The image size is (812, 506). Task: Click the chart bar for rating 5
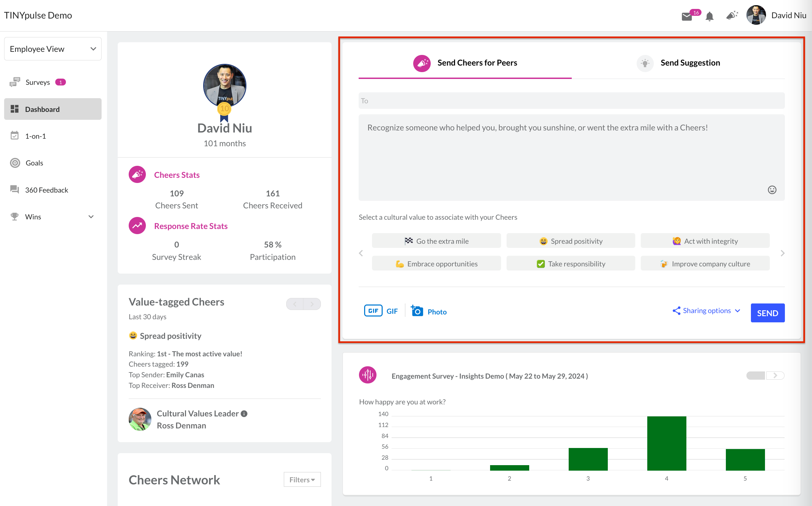coord(745,459)
